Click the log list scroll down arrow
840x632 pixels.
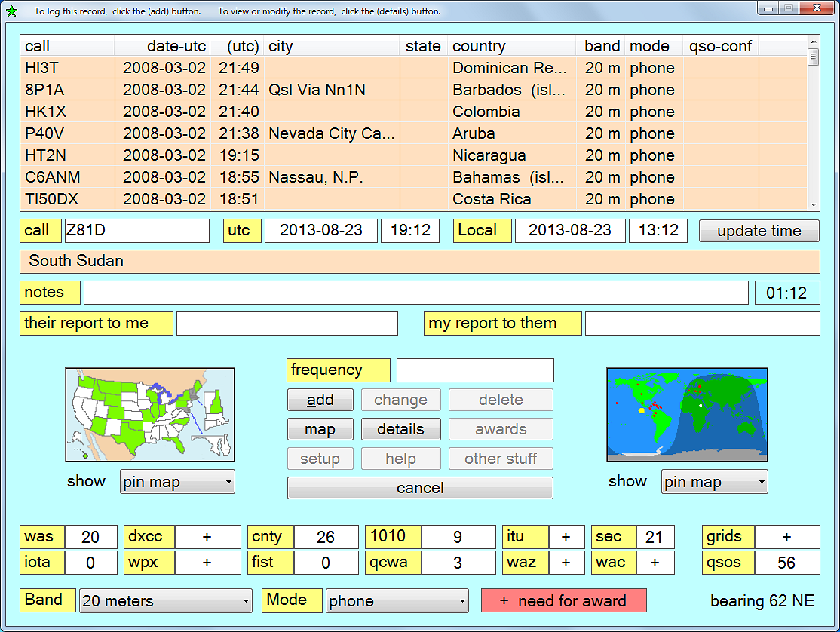click(813, 204)
